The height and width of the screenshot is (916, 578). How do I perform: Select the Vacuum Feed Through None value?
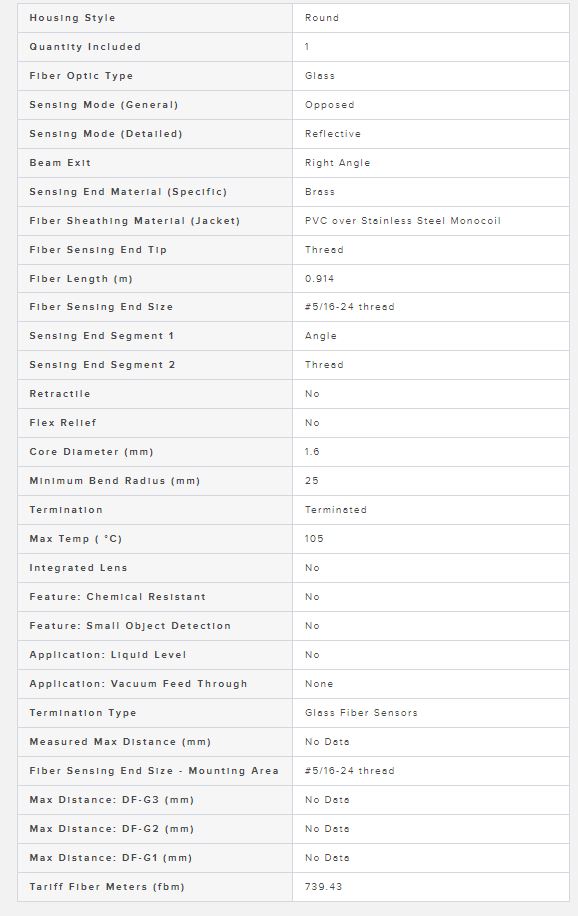319,683
